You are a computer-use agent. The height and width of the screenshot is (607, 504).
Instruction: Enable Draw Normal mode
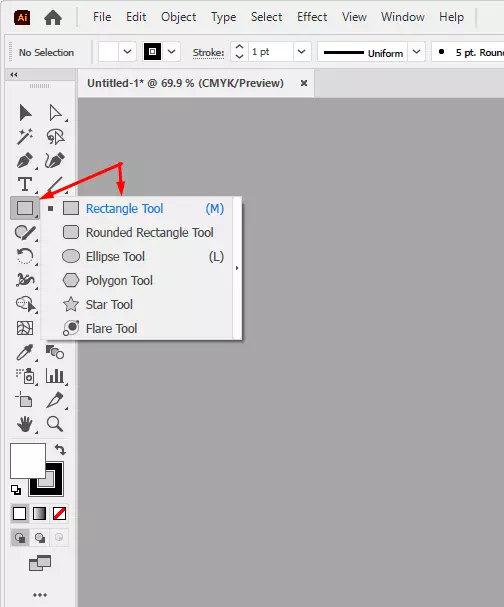(x=20, y=538)
